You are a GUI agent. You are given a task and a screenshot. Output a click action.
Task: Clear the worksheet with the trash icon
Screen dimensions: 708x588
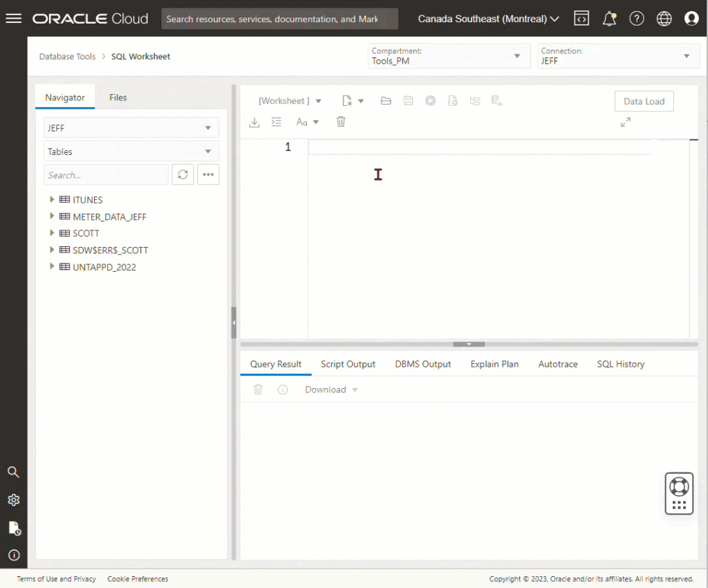(340, 121)
